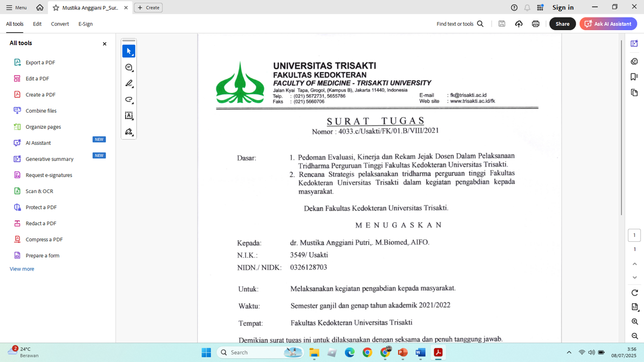Choose the Add comment tool
This screenshot has height=362, width=644.
pyautogui.click(x=129, y=67)
